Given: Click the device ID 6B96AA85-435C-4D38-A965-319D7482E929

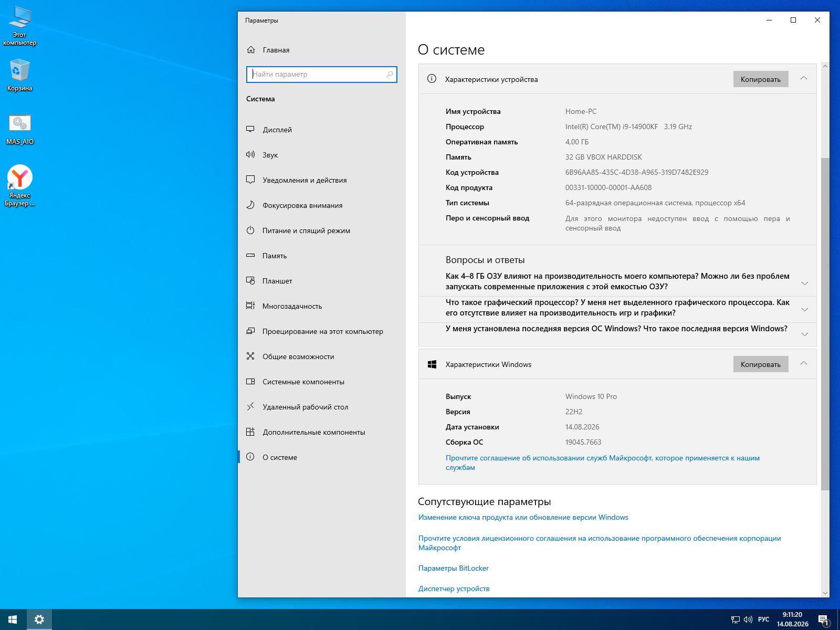Looking at the screenshot, I should pos(637,172).
